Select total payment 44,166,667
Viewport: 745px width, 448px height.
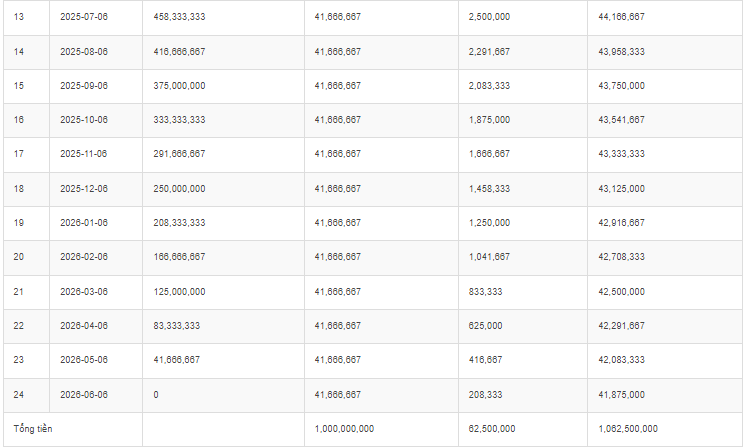pyautogui.click(x=621, y=17)
